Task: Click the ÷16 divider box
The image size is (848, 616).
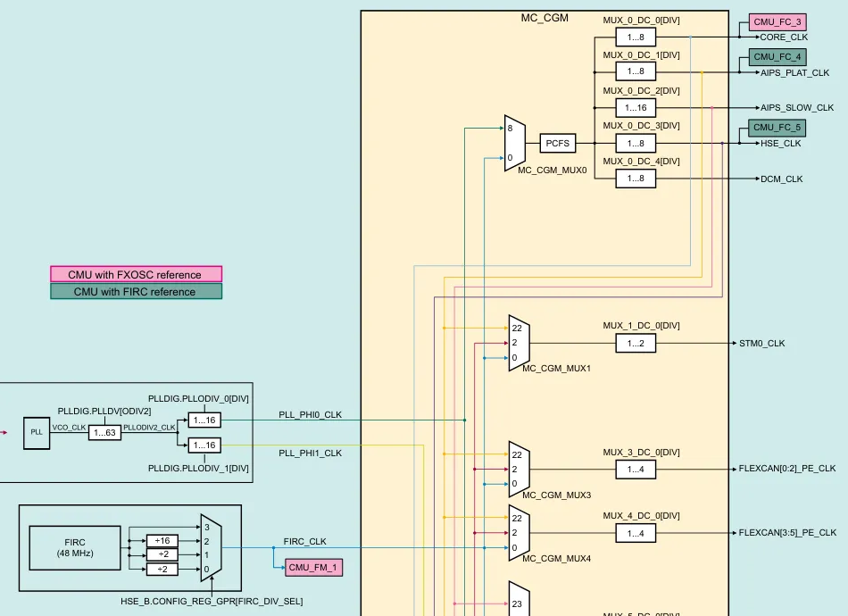Action: click(162, 541)
